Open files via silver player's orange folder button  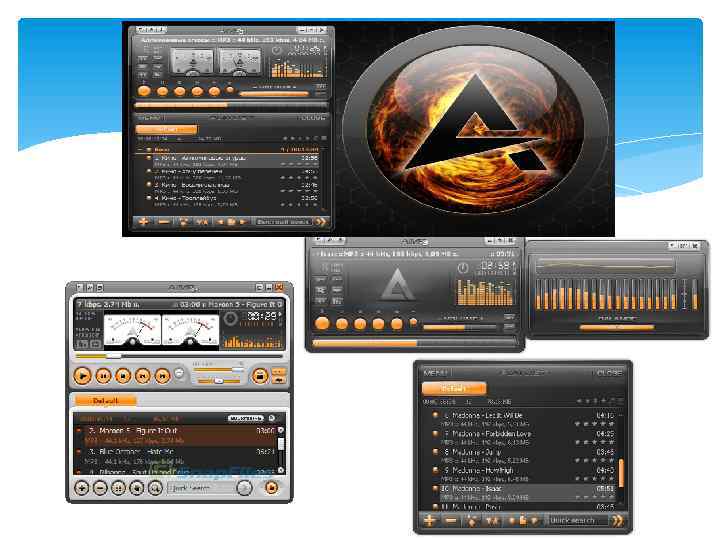(260, 377)
